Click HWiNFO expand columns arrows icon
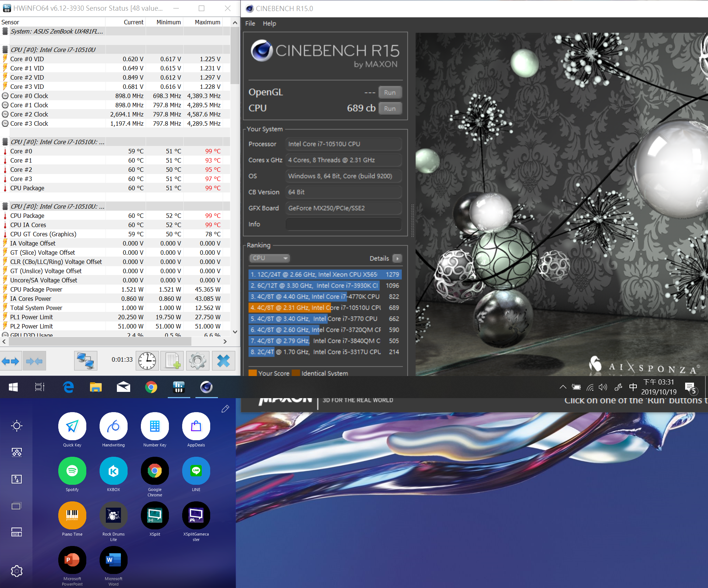 pyautogui.click(x=11, y=361)
